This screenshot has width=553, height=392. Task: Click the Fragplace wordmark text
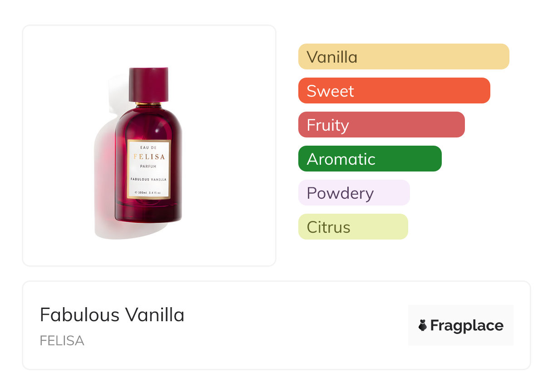pos(467,325)
